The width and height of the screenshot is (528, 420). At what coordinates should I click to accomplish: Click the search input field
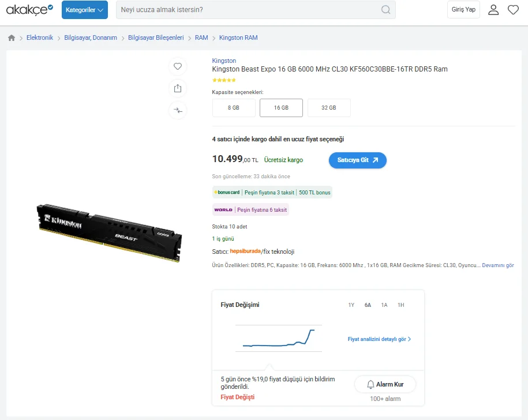(248, 10)
